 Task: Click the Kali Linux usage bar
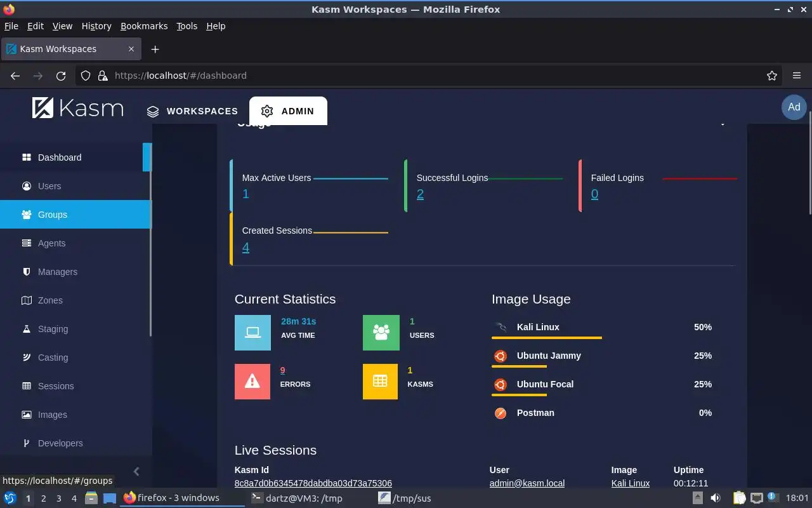[547, 338]
